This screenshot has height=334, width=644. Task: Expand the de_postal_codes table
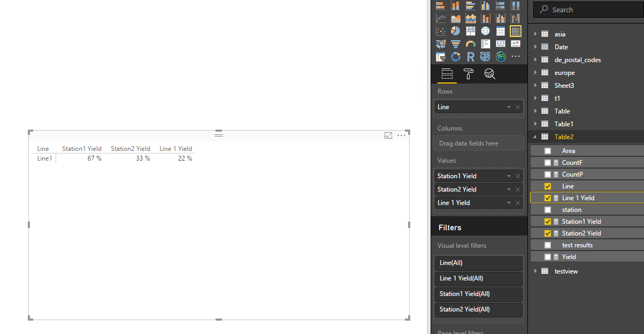pyautogui.click(x=535, y=60)
